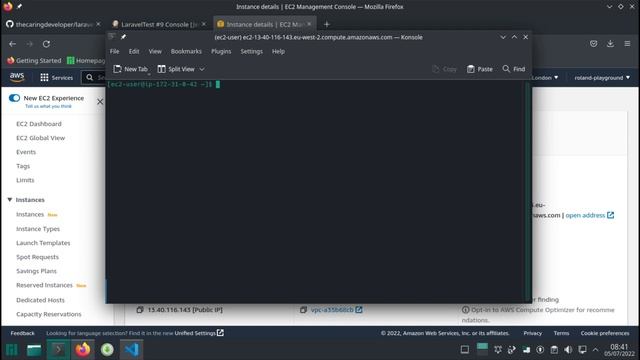Viewport: 640px width, 360px height.
Task: Click the AWS logo in the console header
Action: click(17, 77)
